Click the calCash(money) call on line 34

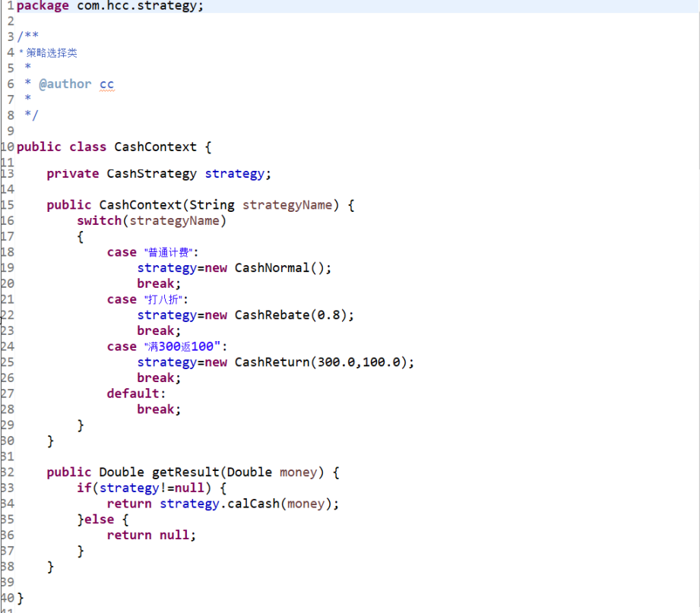tap(280, 504)
